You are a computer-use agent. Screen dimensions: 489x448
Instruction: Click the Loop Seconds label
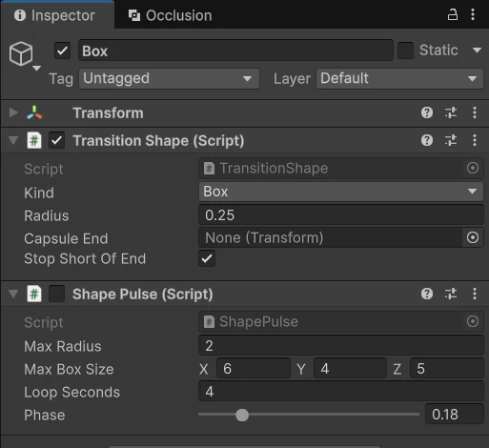pos(72,392)
